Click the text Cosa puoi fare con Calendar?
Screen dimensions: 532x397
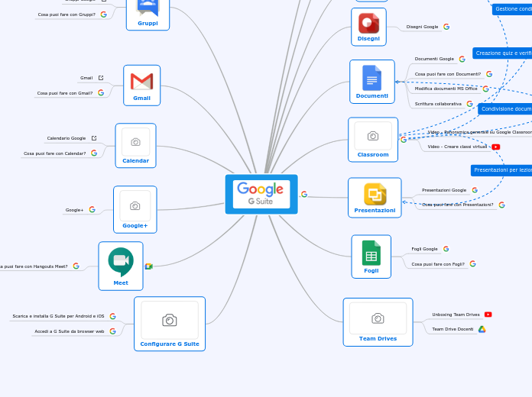[54, 153]
